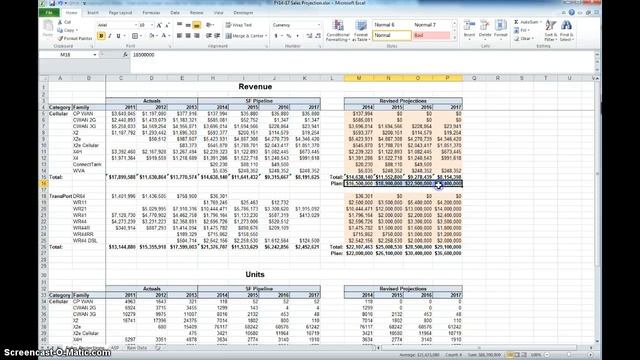
Task: Click the Units heading cell
Action: tap(255, 274)
